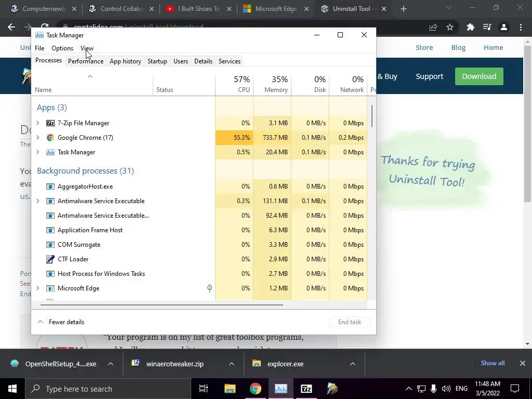Expand the Microsoft Edge process group
Image resolution: width=532 pixels, height=399 pixels.
coord(37,288)
